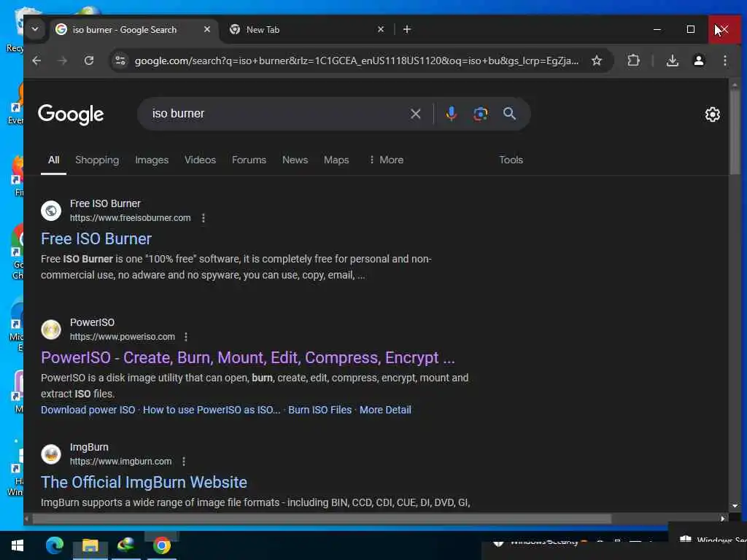Click the scroll down arrow on vertical scrollbar
747x560 pixels.
pos(735,506)
